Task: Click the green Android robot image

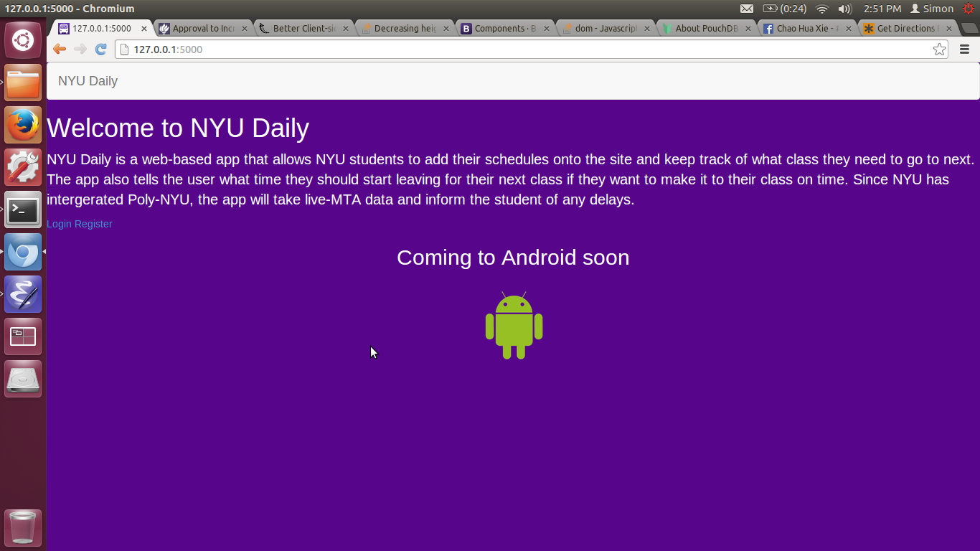Action: point(514,325)
